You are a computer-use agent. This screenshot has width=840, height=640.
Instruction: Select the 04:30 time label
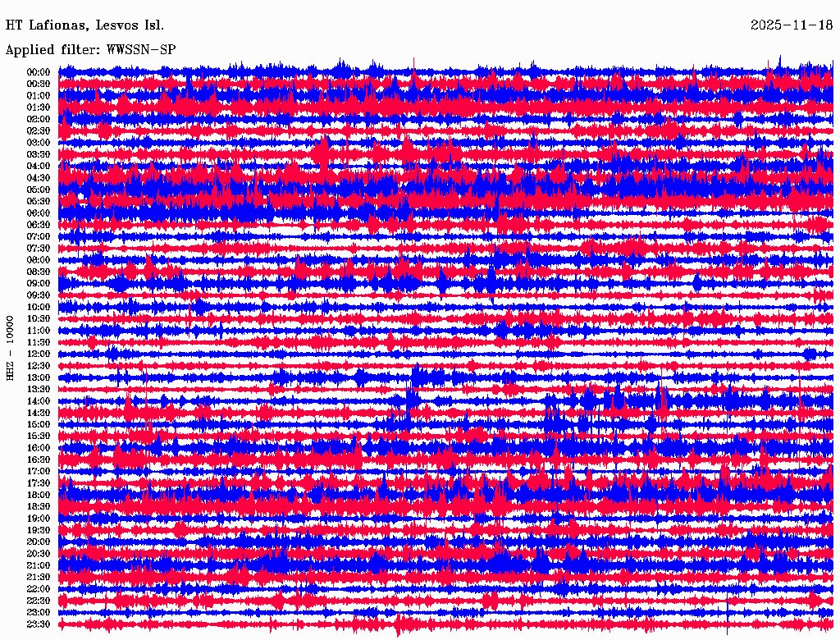pyautogui.click(x=38, y=178)
